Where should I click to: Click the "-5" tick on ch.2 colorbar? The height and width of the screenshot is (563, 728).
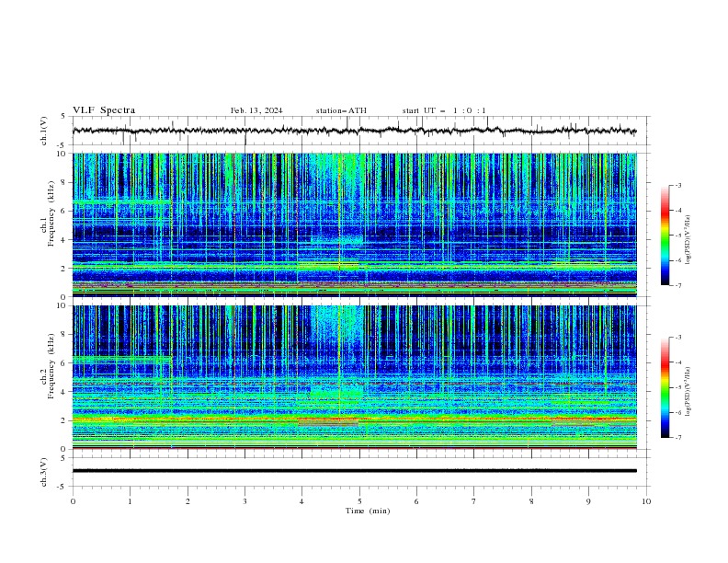coord(678,387)
